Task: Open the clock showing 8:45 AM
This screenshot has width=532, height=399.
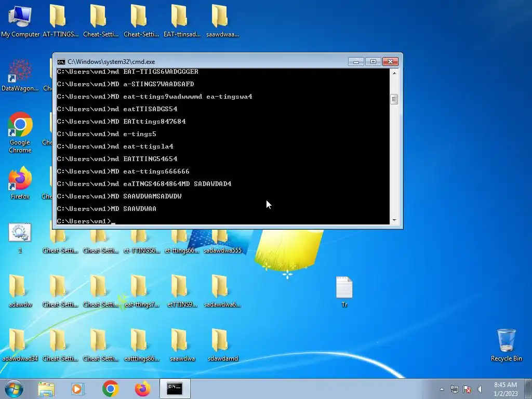Action: point(506,389)
